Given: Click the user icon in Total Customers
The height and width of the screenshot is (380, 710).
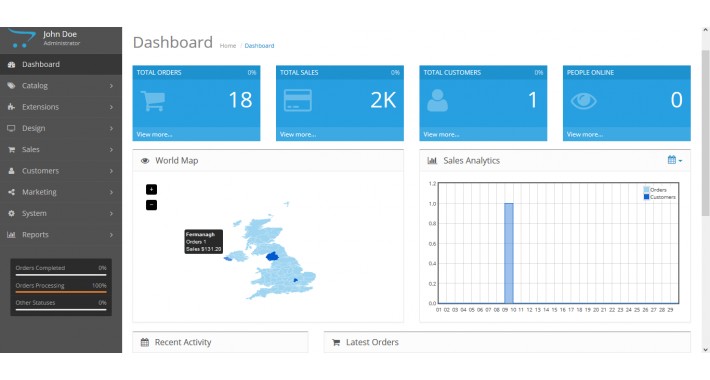Looking at the screenshot, I should [437, 101].
